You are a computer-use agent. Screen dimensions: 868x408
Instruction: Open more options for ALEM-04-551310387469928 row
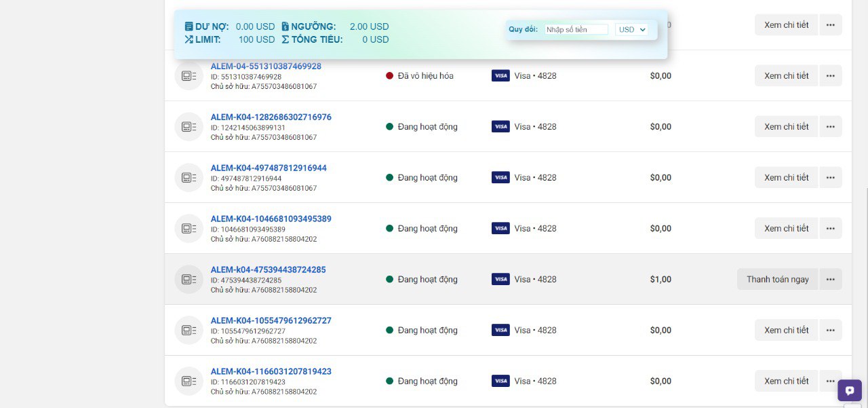click(831, 75)
